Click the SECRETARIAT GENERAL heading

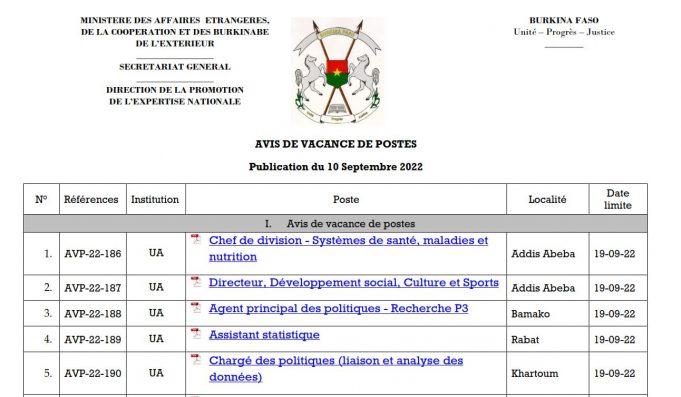click(x=175, y=67)
